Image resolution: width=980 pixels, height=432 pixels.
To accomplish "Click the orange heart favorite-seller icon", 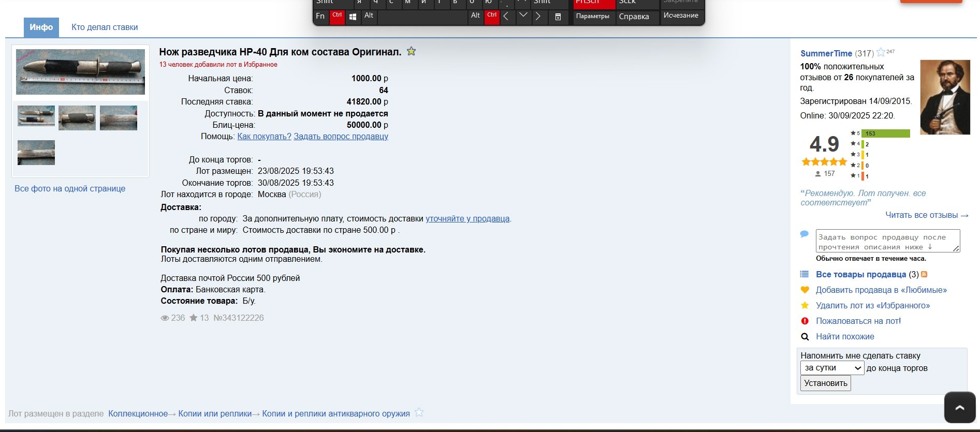I will [x=805, y=290].
